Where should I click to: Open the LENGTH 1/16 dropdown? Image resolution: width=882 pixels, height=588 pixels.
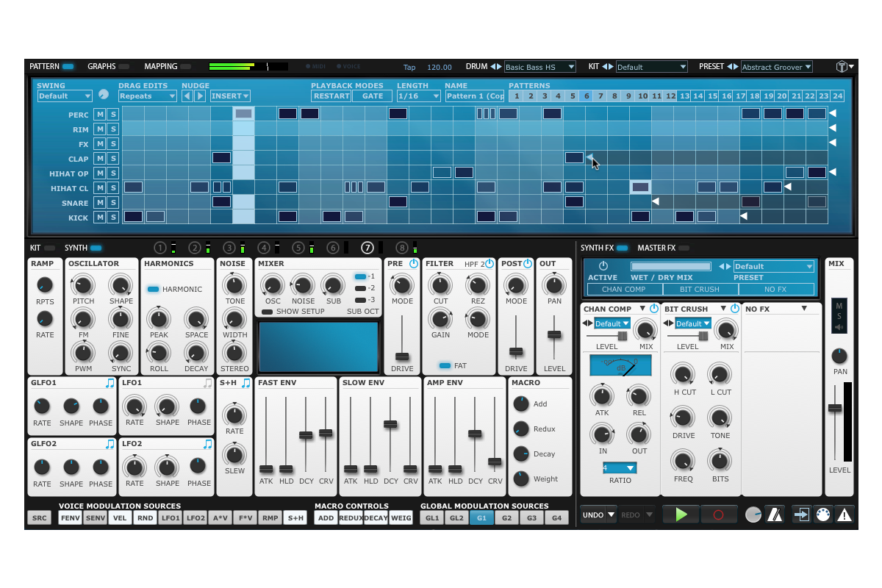click(x=418, y=96)
